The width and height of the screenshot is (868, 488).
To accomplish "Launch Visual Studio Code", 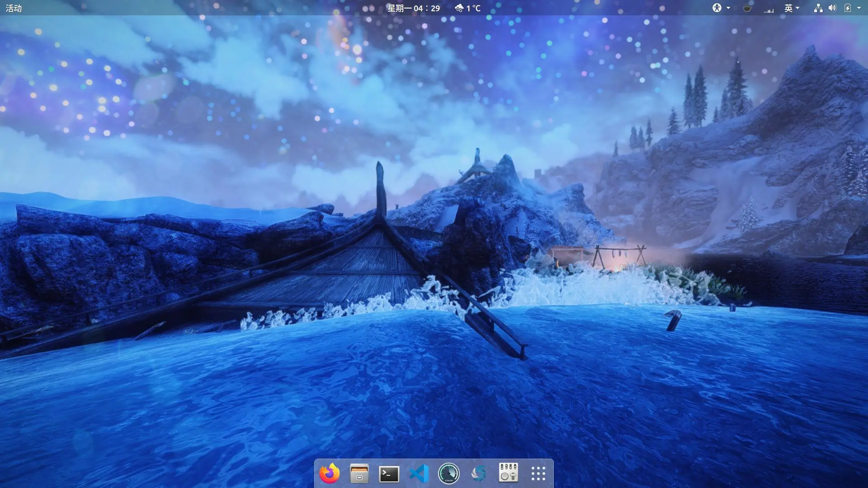I will 419,474.
